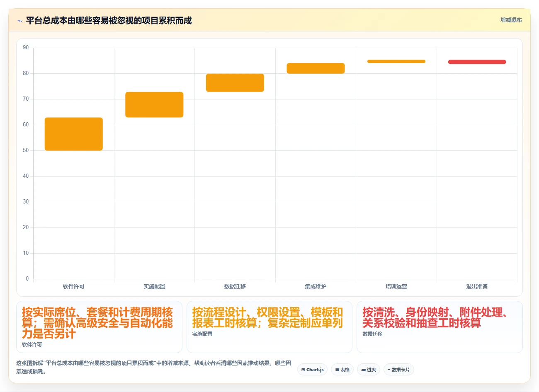Screen dimensions: 539x392
Task: Click the 软件许可 caption under first card
Action: point(32,345)
